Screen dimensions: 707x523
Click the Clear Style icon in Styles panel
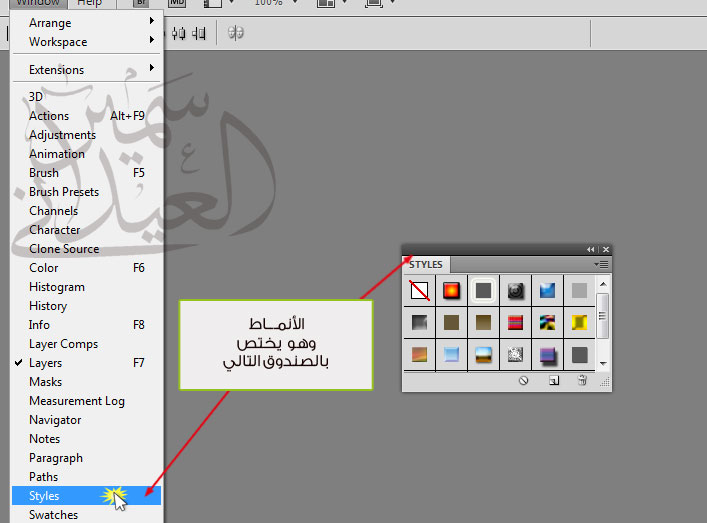pos(523,381)
